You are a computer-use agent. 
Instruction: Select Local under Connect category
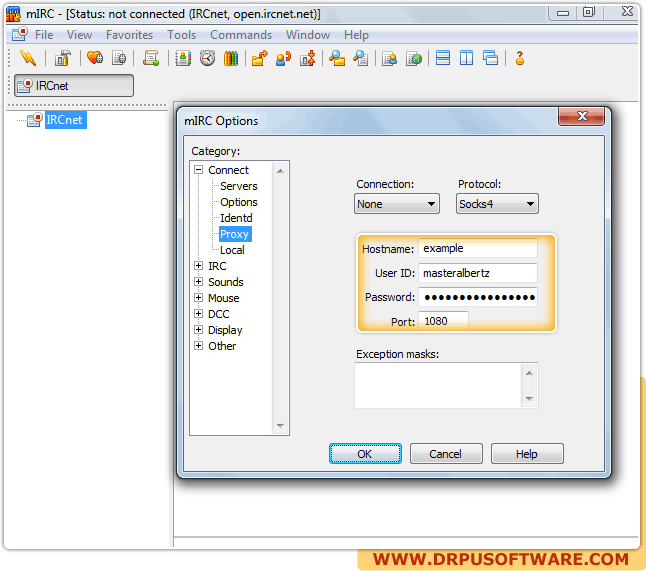click(x=232, y=250)
